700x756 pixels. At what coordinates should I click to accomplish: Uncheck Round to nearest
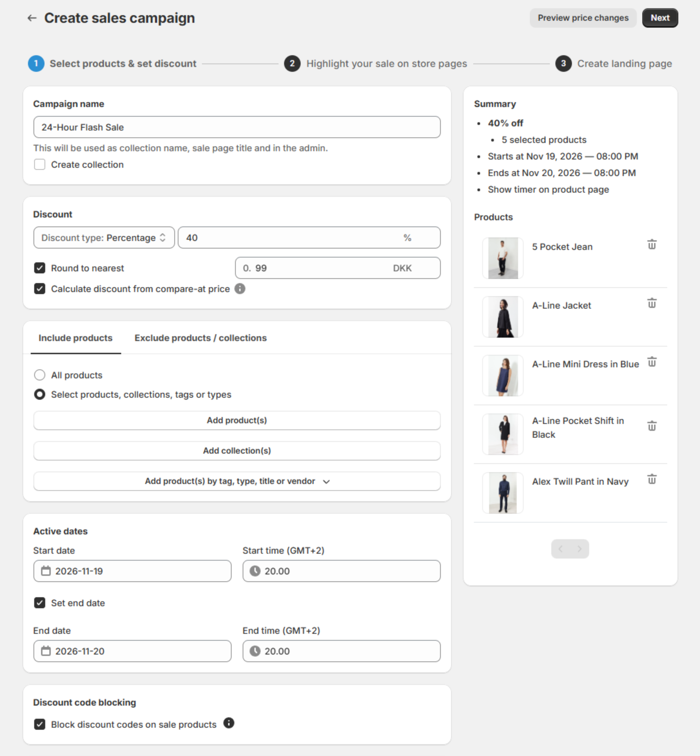pyautogui.click(x=40, y=268)
